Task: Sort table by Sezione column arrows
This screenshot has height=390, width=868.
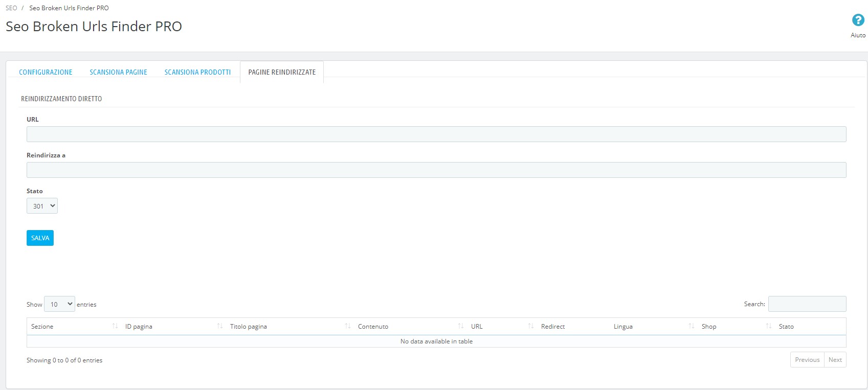Action: [115, 326]
